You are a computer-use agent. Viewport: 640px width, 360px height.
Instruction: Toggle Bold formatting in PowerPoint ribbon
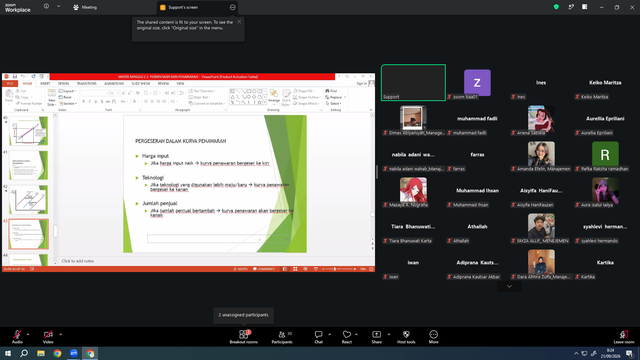pyautogui.click(x=84, y=102)
